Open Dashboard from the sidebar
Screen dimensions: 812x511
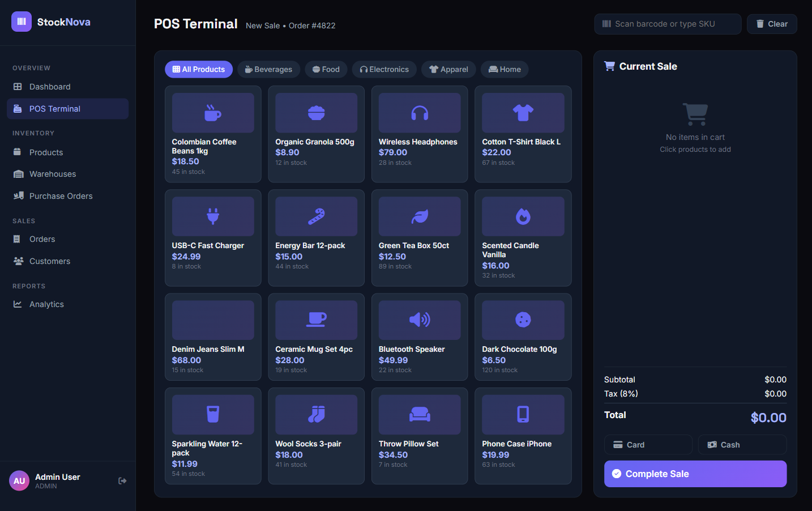(x=68, y=87)
